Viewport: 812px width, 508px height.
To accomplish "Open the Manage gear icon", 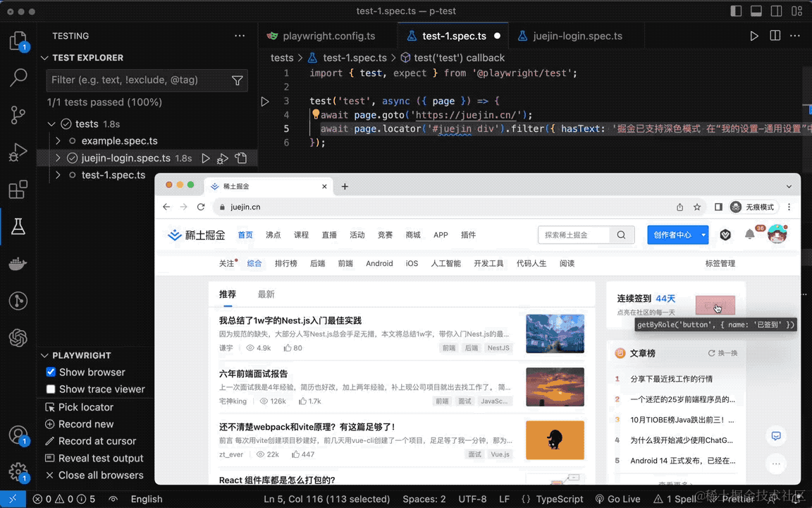I will (x=18, y=472).
